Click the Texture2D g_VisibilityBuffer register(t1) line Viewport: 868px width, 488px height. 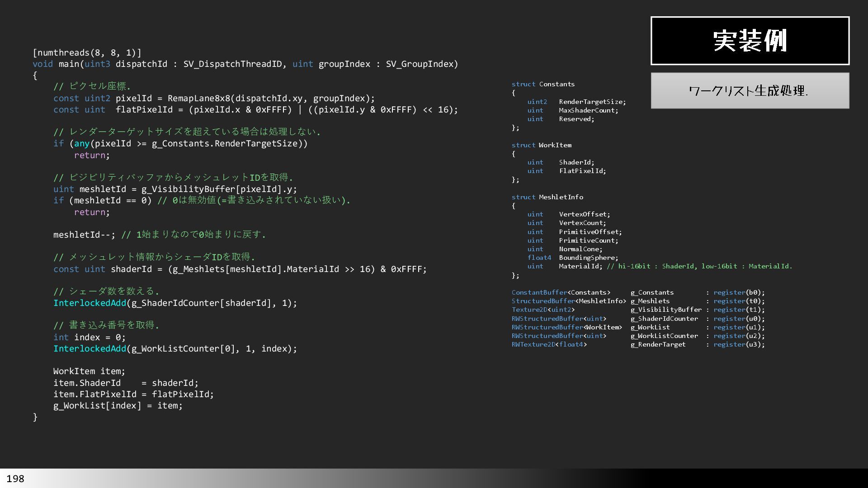(638, 310)
